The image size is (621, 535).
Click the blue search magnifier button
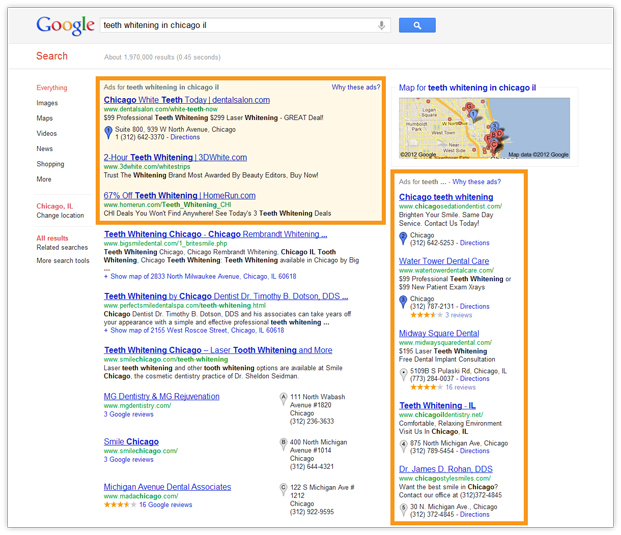click(x=417, y=25)
